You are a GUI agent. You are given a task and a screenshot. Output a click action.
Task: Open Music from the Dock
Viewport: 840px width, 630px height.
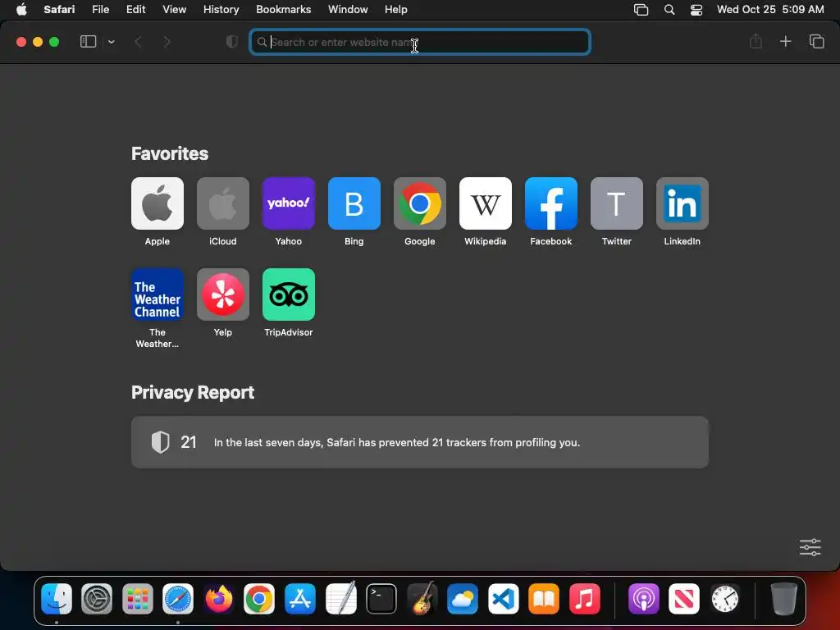point(584,598)
